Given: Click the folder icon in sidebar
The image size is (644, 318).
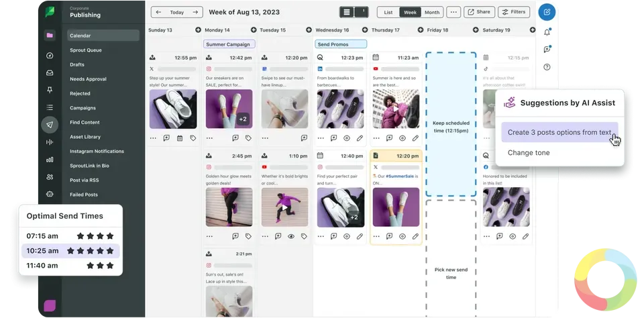Looking at the screenshot, I should point(50,36).
